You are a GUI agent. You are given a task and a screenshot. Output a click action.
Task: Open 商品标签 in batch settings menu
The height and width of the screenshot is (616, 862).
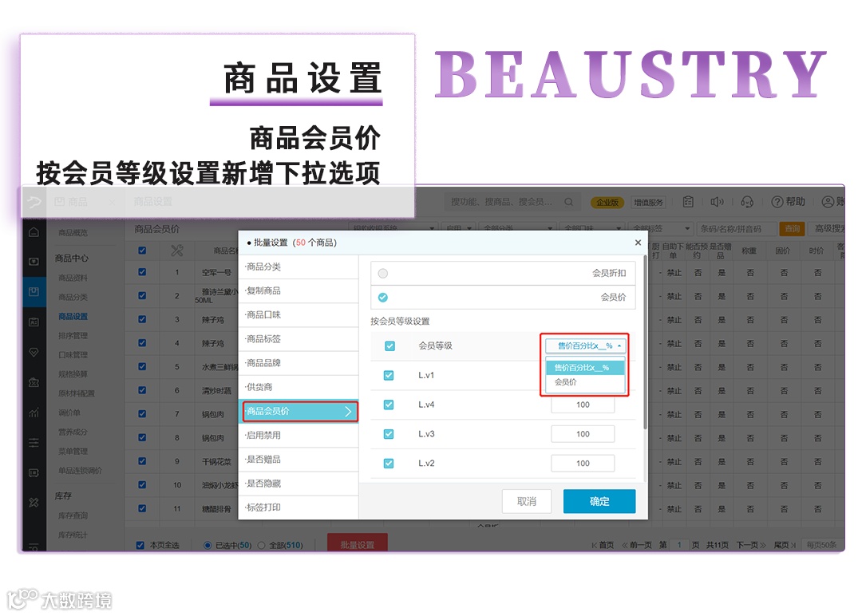pos(299,339)
